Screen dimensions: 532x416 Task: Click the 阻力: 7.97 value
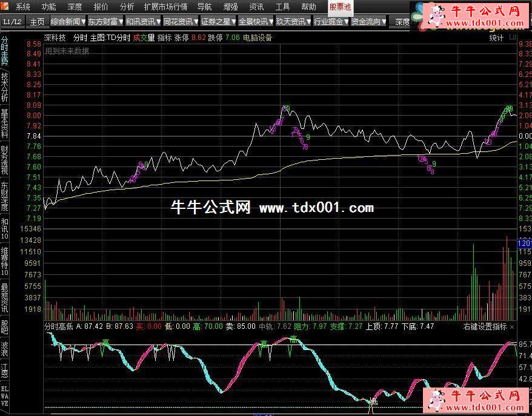[310, 326]
